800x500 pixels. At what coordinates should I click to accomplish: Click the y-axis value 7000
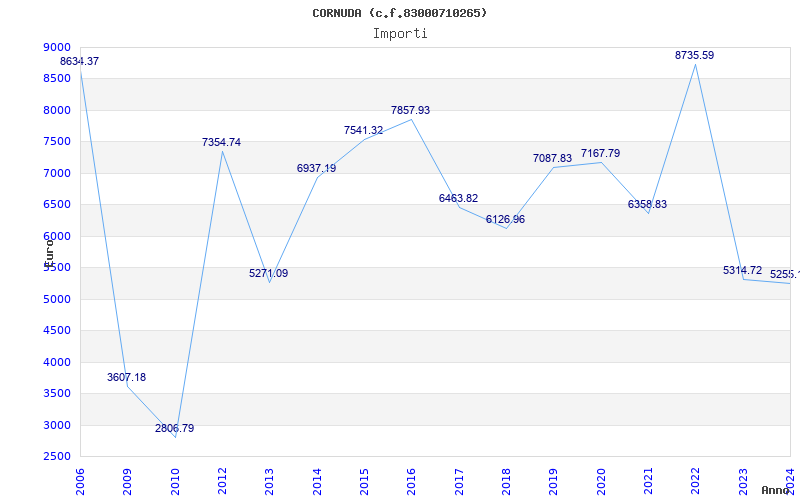57,173
